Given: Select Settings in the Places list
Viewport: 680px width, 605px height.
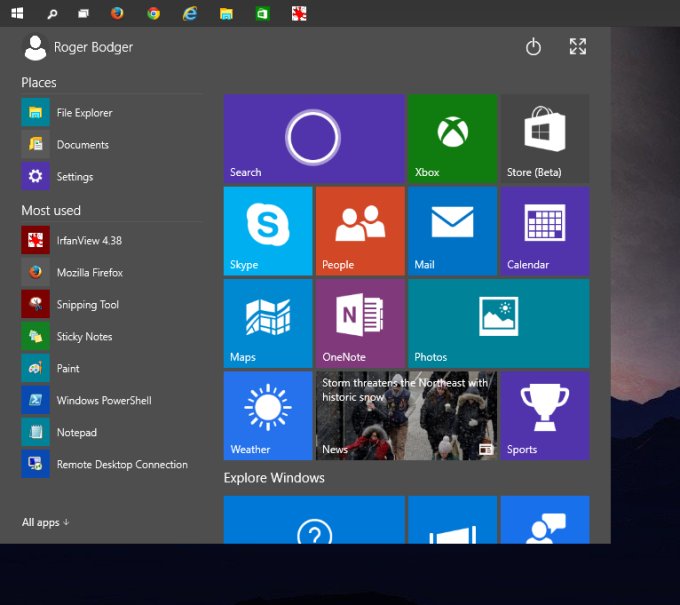Looking at the screenshot, I should [x=74, y=177].
